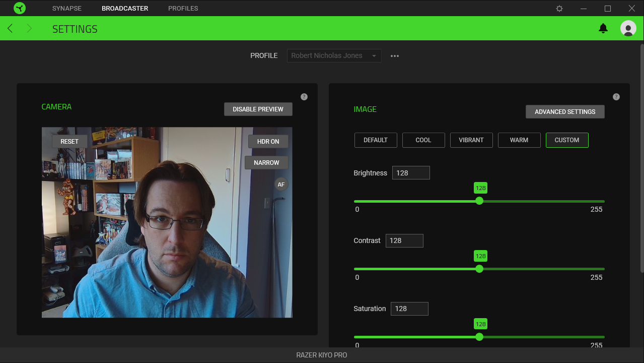The width and height of the screenshot is (644, 363).
Task: Click the Saturation value input field
Action: click(x=409, y=309)
